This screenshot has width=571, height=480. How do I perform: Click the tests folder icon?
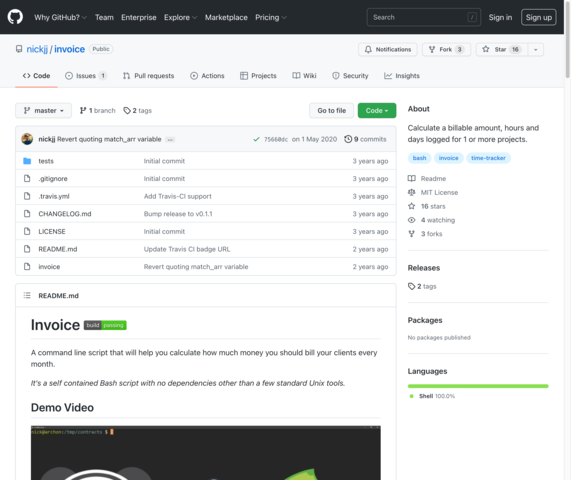[27, 161]
